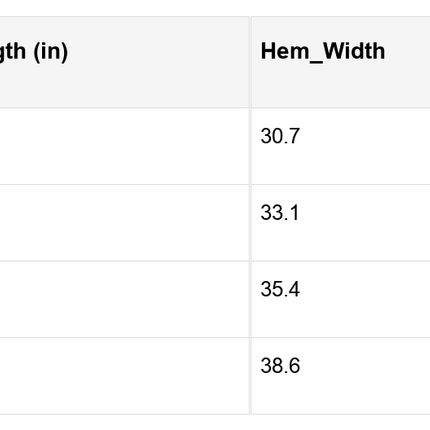430x430 pixels.
Task: Select the cell containing 33.1
Action: 341,223
